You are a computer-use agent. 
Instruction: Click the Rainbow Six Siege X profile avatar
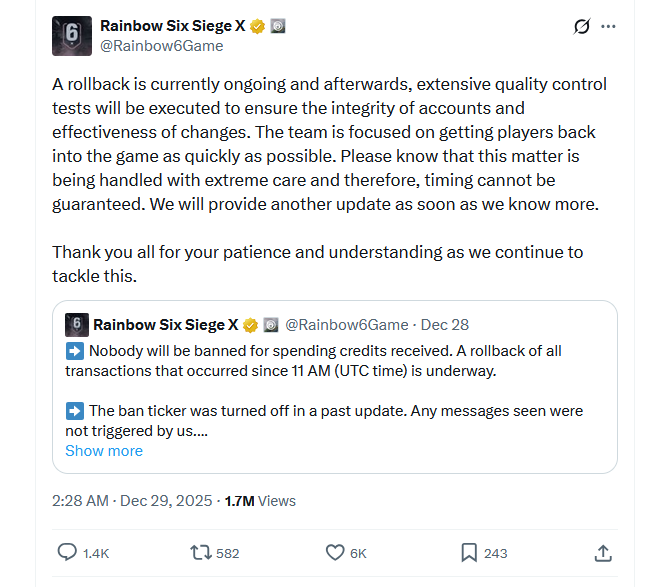pos(72,35)
